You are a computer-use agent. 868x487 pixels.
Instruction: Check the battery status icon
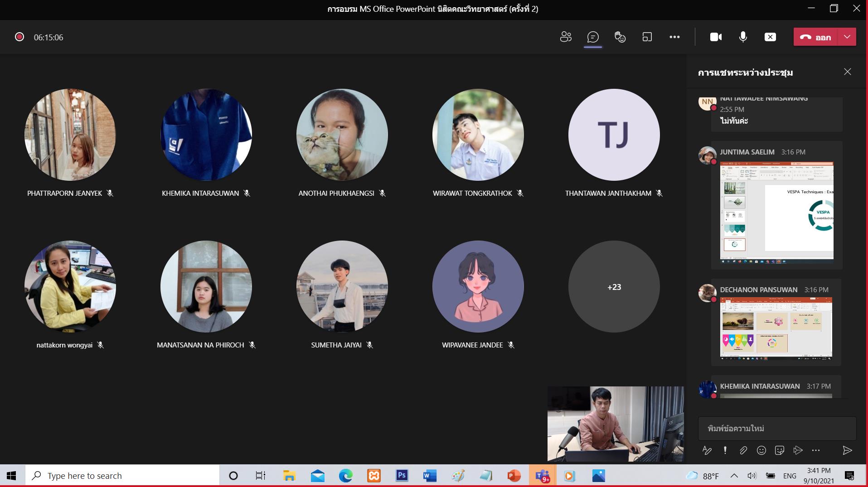[771, 476]
